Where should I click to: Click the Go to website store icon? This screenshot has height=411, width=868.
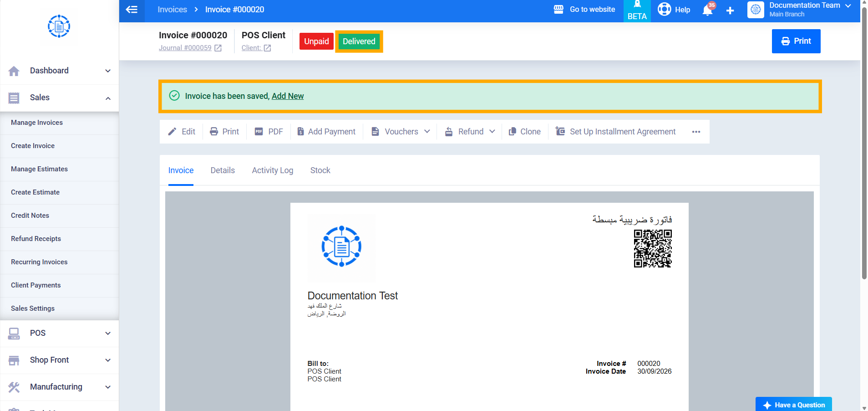click(558, 9)
